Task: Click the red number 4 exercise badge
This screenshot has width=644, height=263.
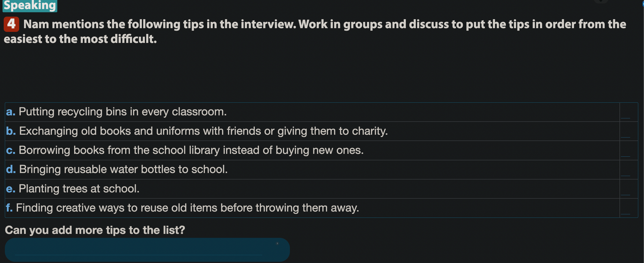Action: coord(11,24)
